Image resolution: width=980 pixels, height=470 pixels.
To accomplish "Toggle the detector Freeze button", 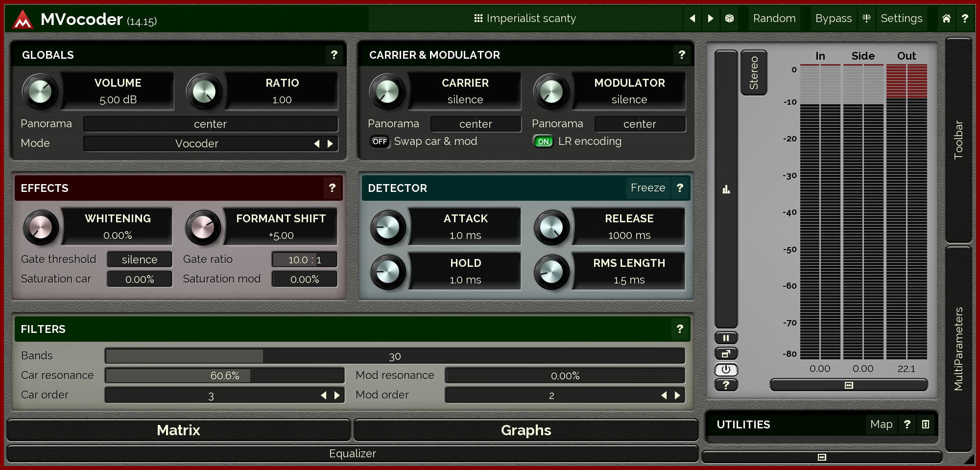I will point(647,188).
